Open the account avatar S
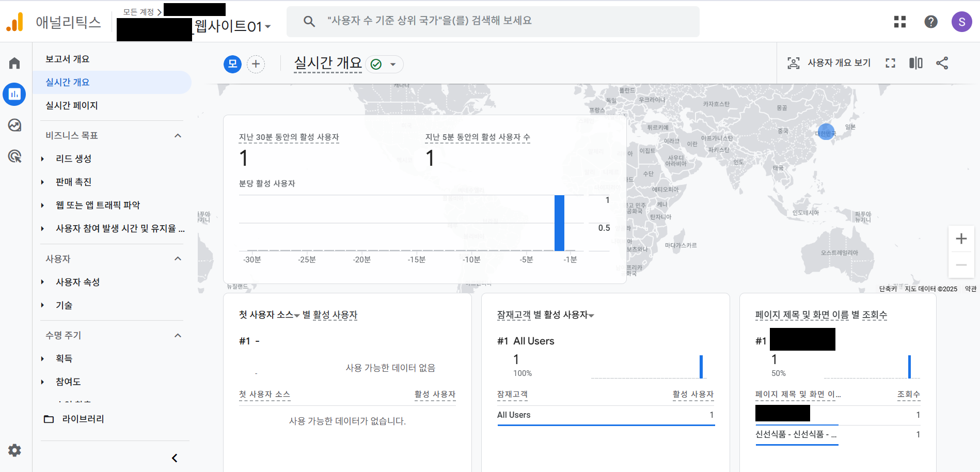980x472 pixels. click(x=961, y=22)
